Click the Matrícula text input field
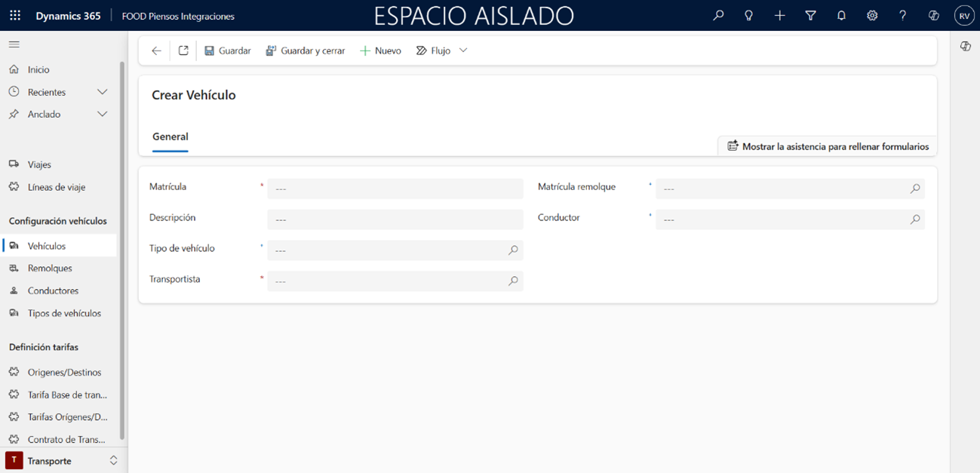 tap(395, 189)
